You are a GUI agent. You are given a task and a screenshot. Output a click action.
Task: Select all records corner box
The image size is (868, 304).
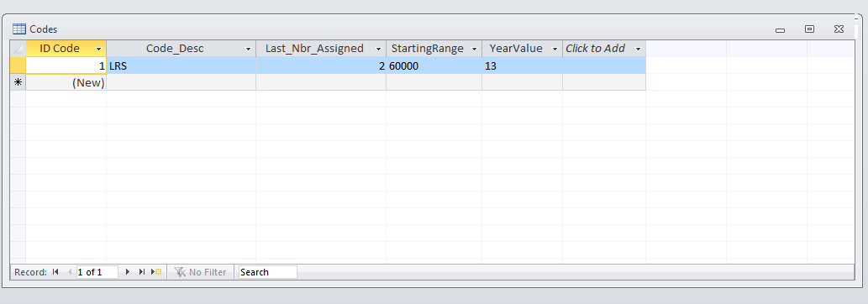pyautogui.click(x=18, y=49)
